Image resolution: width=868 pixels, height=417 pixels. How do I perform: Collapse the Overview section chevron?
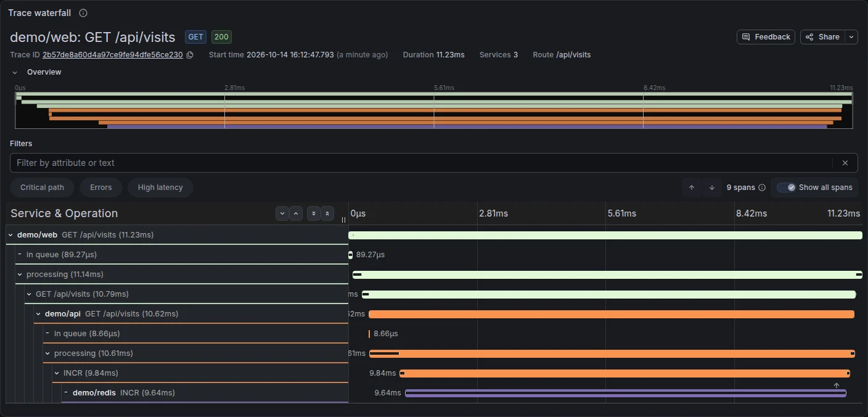click(15, 72)
